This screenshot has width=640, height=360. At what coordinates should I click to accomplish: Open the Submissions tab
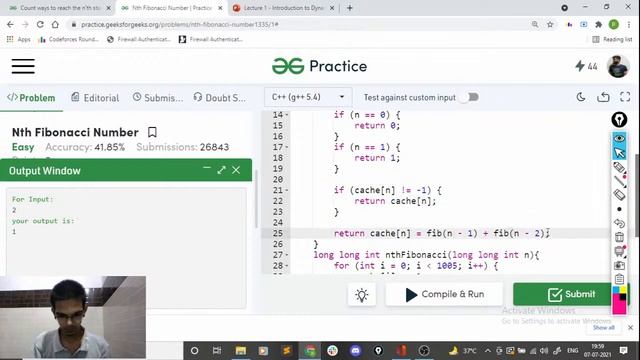point(158,98)
